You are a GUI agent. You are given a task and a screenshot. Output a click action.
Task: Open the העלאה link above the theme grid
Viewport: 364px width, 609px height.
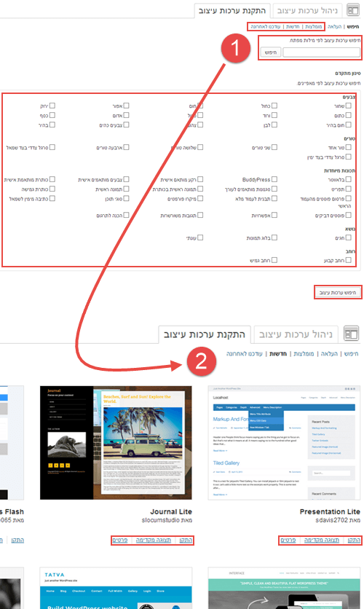(329, 353)
